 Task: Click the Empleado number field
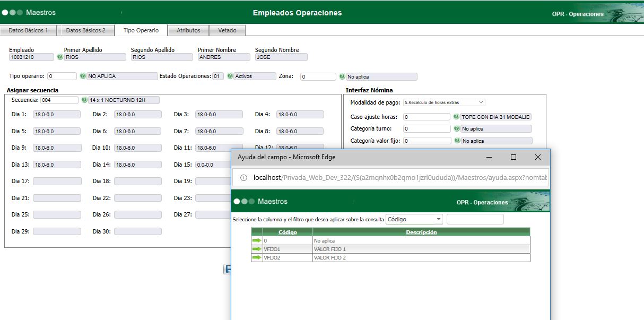point(32,57)
